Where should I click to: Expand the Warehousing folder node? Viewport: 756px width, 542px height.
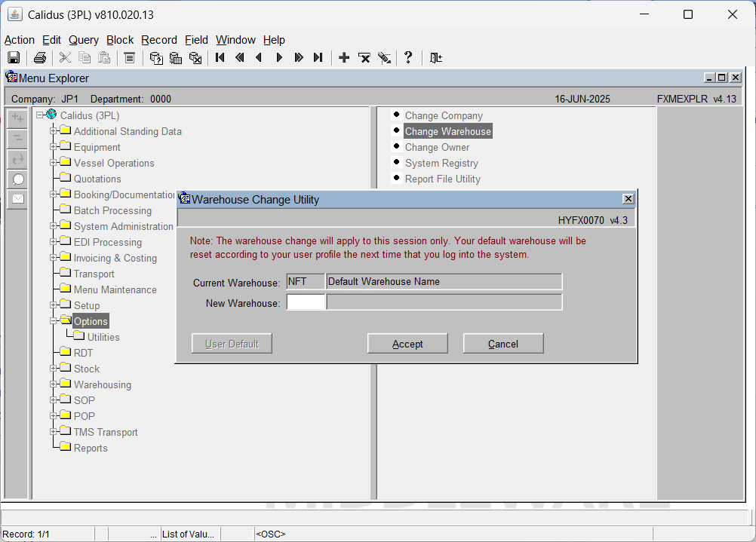tap(53, 384)
